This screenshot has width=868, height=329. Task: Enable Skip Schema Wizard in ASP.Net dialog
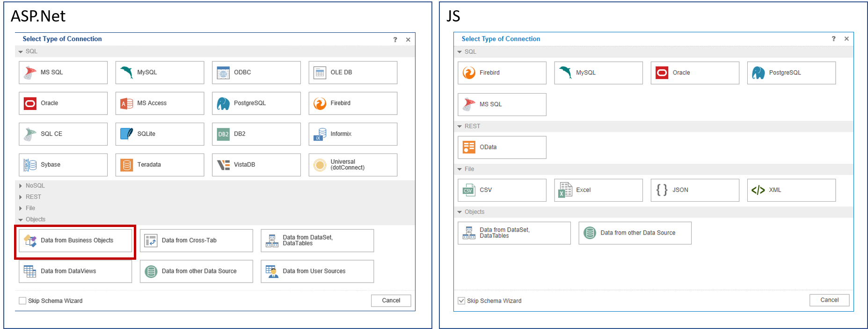pos(22,301)
